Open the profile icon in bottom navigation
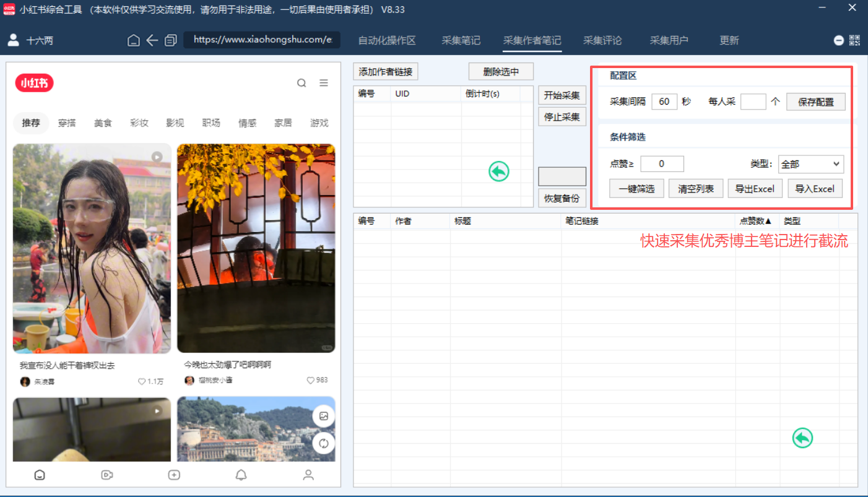The width and height of the screenshot is (868, 497). [308, 475]
